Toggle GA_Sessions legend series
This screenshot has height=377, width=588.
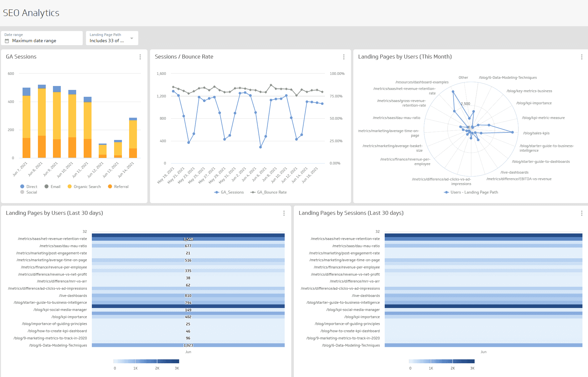pos(229,192)
